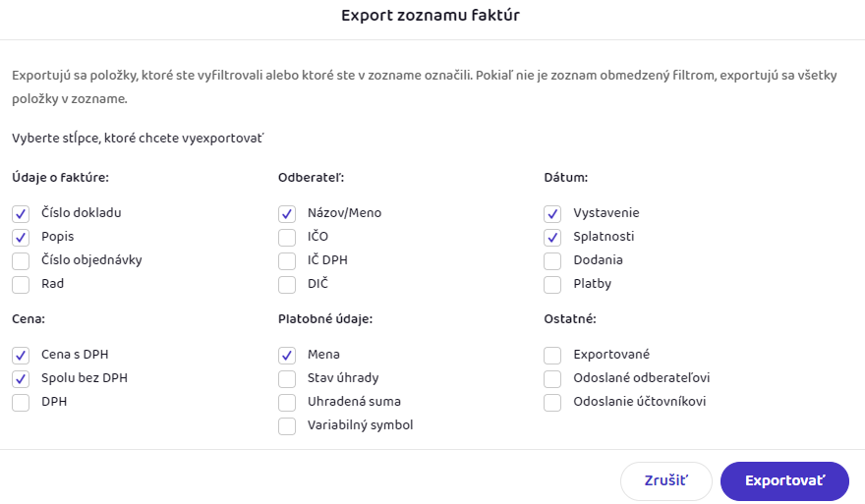The width and height of the screenshot is (865, 504).
Task: Check the IČ DPH option
Action: 287,260
